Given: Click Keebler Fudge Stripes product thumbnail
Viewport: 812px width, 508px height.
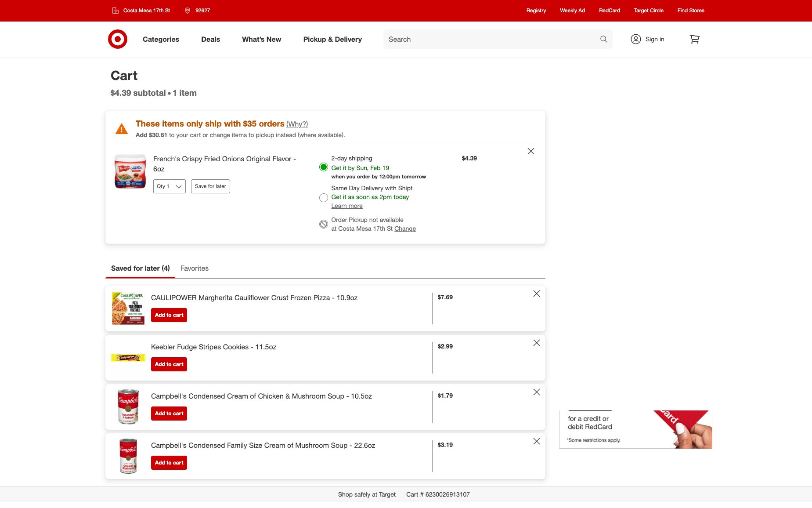Looking at the screenshot, I should (128, 358).
